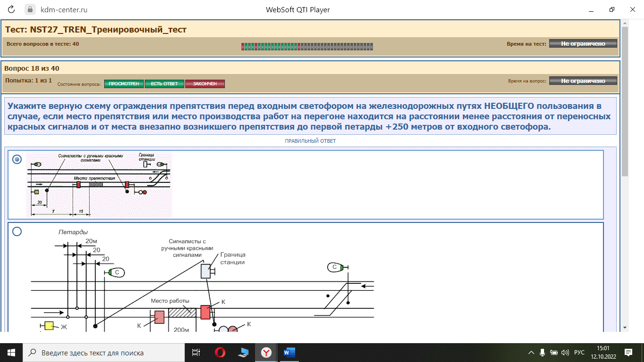Viewport: 644px width, 362px height.
Task: Click the second answer diagram with Петарды
Action: tap(203, 280)
